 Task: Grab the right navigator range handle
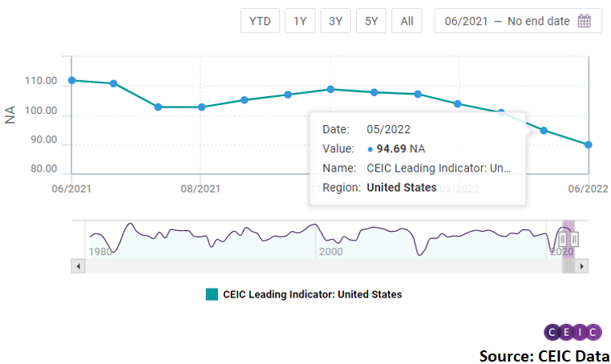574,238
